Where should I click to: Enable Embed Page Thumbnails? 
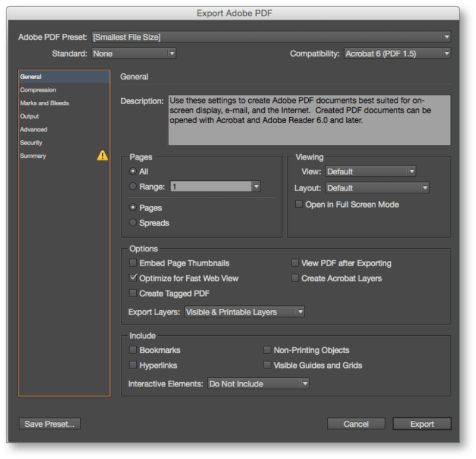132,263
